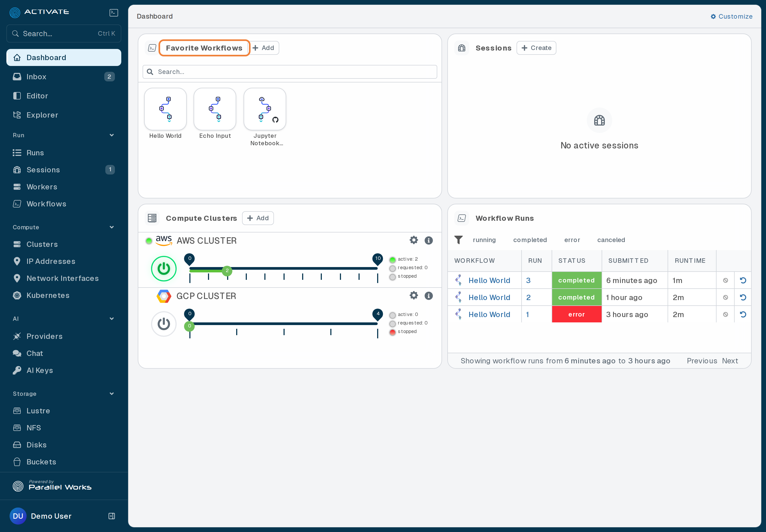The height and width of the screenshot is (532, 766).
Task: Click the Customize link
Action: click(x=731, y=16)
